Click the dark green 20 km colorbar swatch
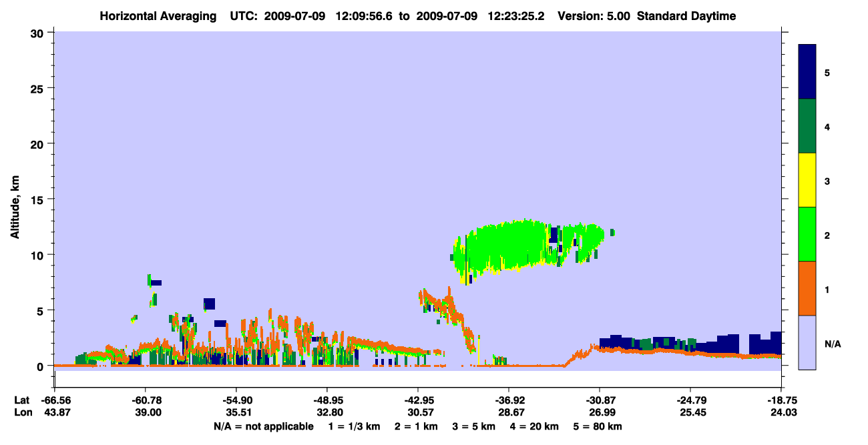The width and height of the screenshot is (868, 445). click(807, 126)
